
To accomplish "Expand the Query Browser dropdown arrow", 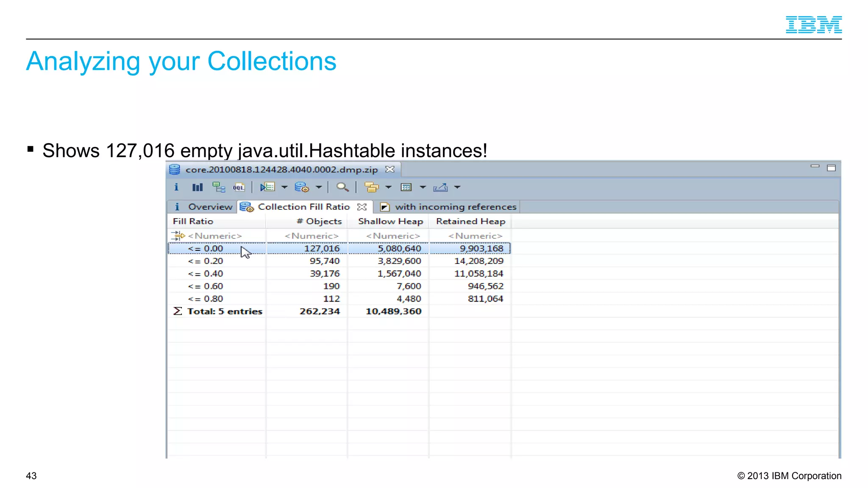I will click(319, 187).
